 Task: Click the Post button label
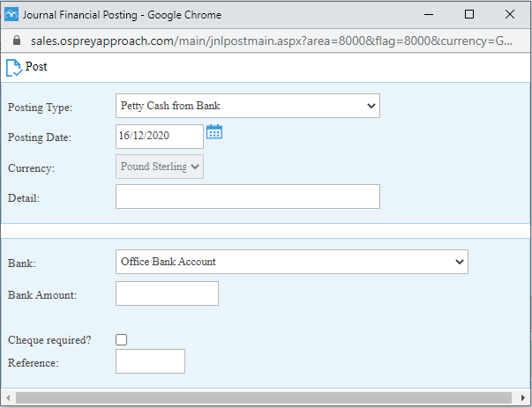click(36, 66)
